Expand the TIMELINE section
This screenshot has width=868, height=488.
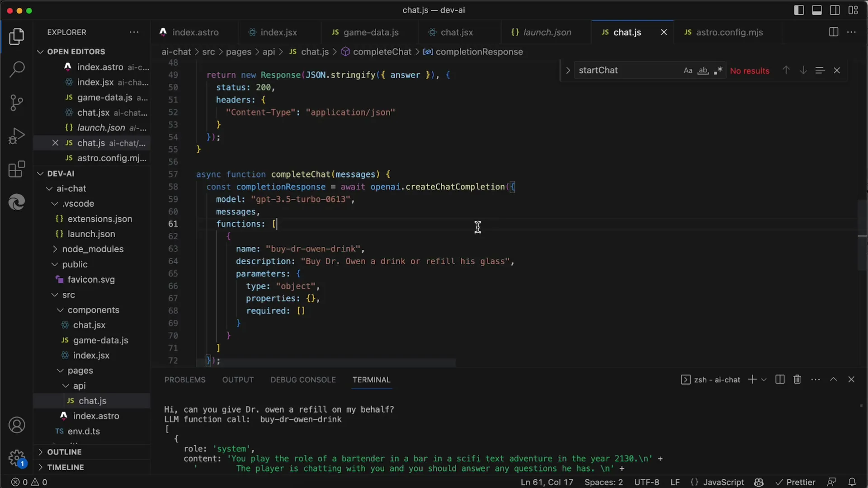click(x=91, y=467)
